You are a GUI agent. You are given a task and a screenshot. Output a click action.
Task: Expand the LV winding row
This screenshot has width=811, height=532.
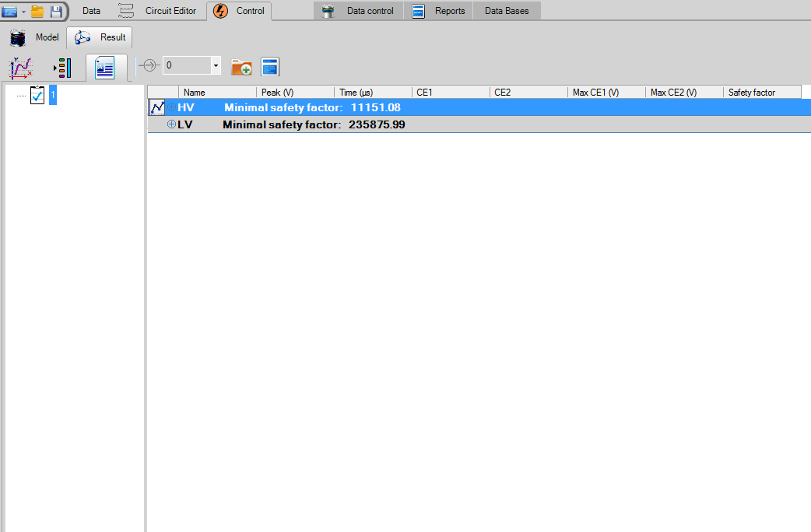click(x=171, y=124)
